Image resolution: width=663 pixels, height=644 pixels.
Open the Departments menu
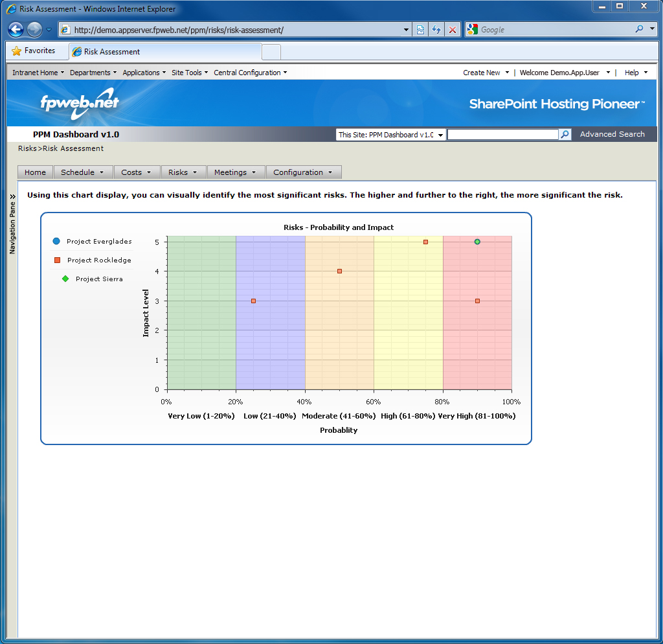coord(93,73)
